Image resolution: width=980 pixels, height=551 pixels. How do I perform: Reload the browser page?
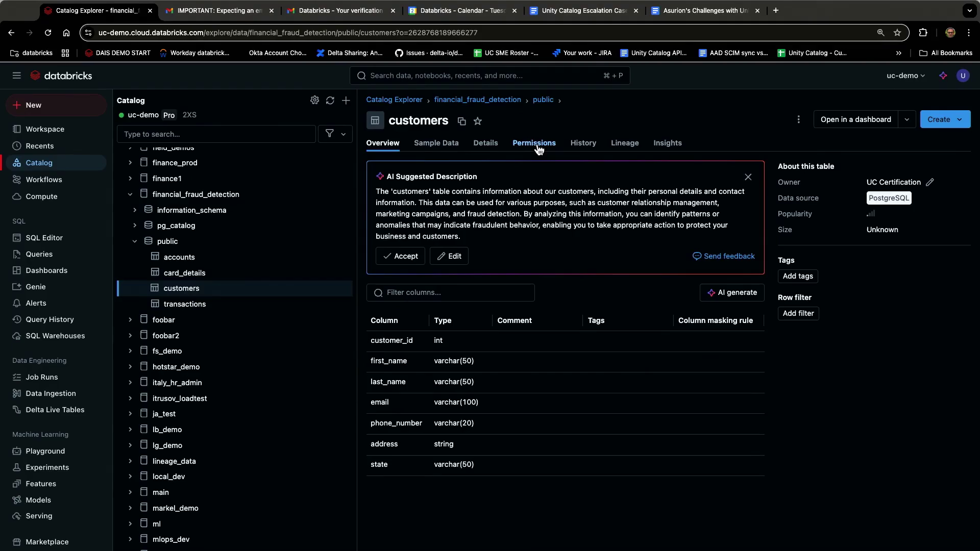click(x=48, y=33)
